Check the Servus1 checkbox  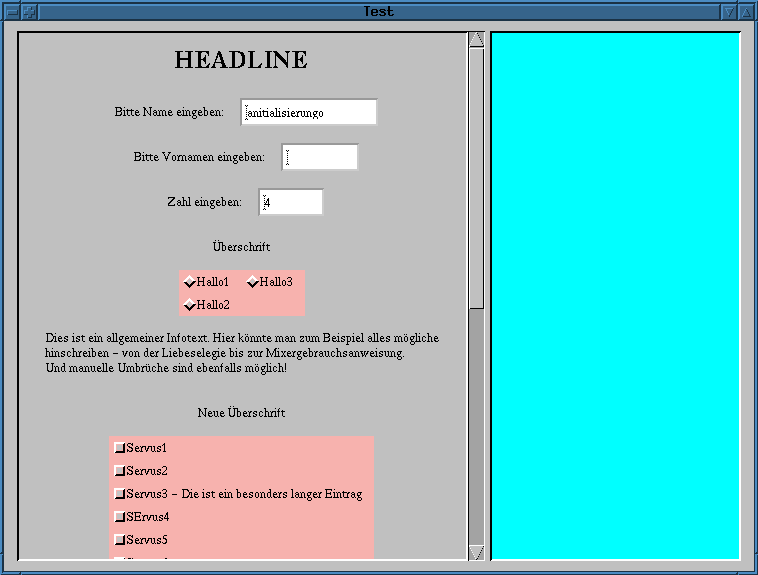(x=120, y=447)
